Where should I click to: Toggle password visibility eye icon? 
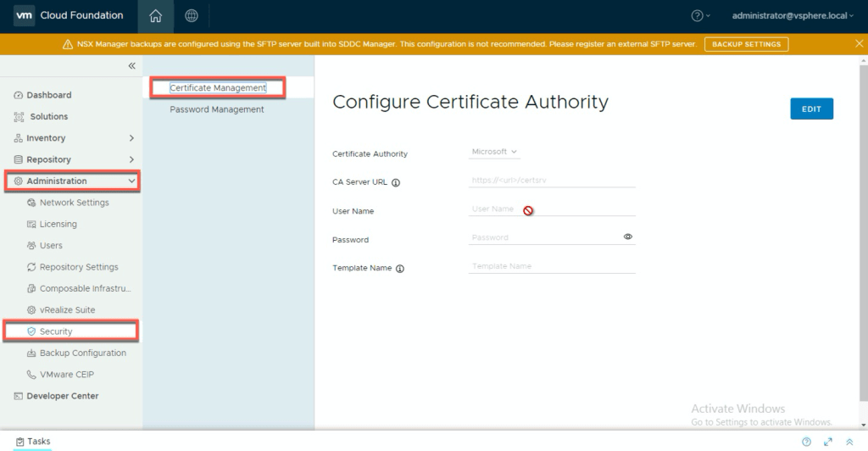tap(628, 237)
